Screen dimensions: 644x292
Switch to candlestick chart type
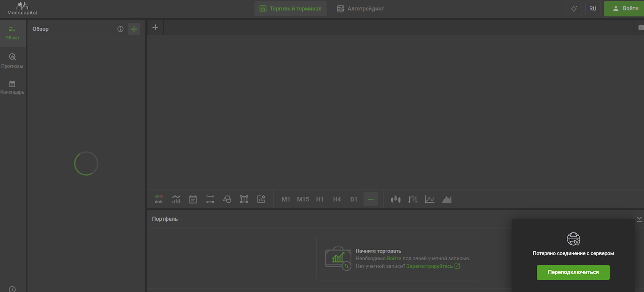pos(396,199)
